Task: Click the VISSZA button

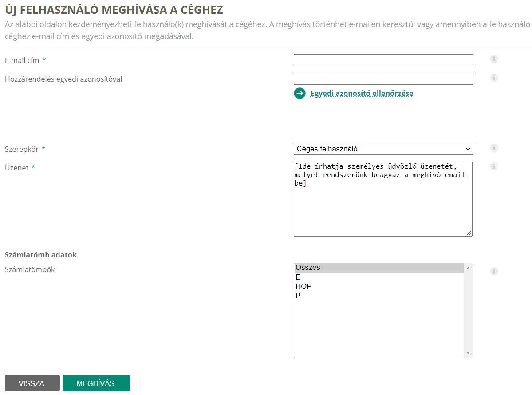Action: point(32,383)
